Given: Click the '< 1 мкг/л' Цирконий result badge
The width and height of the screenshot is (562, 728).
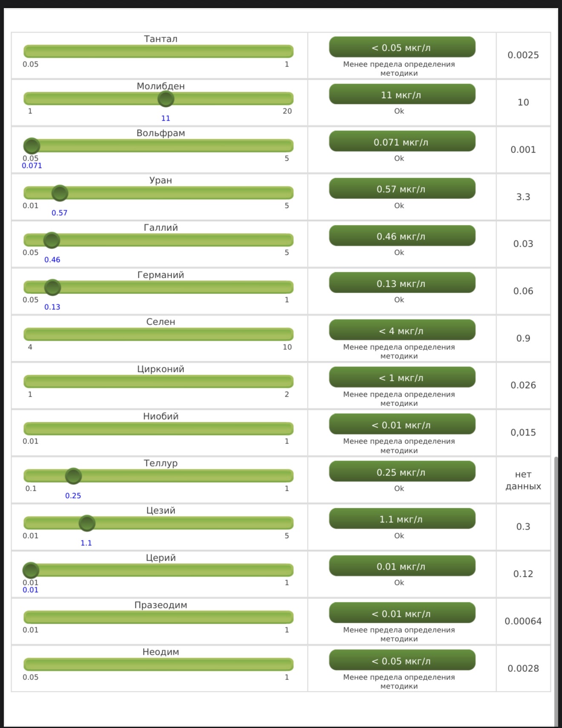Looking at the screenshot, I should (402, 377).
